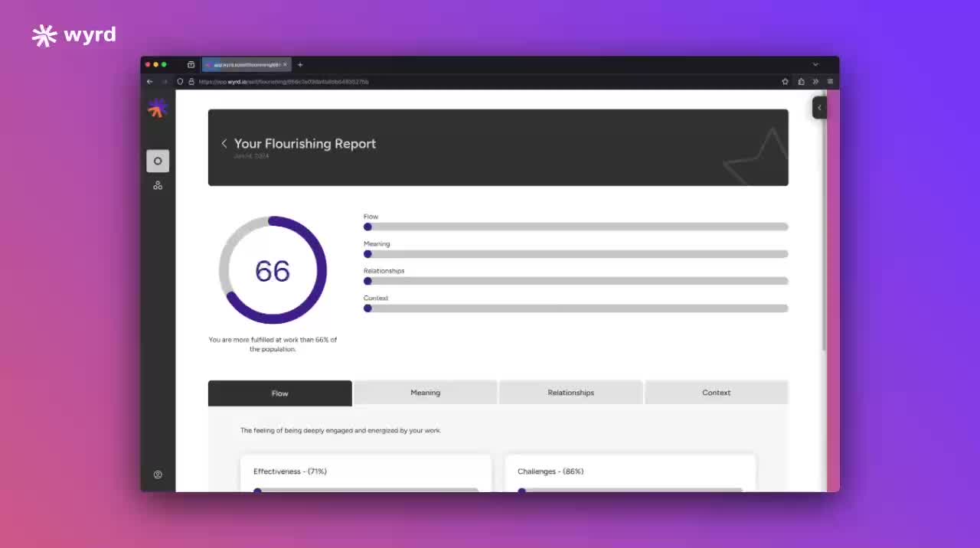
Task: Switch to the Meaning tab
Action: pyautogui.click(x=425, y=393)
